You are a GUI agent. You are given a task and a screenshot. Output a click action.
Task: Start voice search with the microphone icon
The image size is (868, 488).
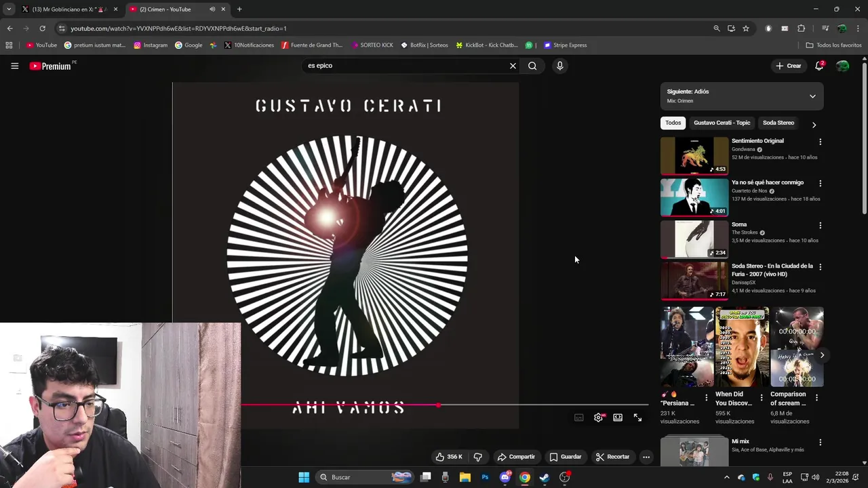click(559, 66)
